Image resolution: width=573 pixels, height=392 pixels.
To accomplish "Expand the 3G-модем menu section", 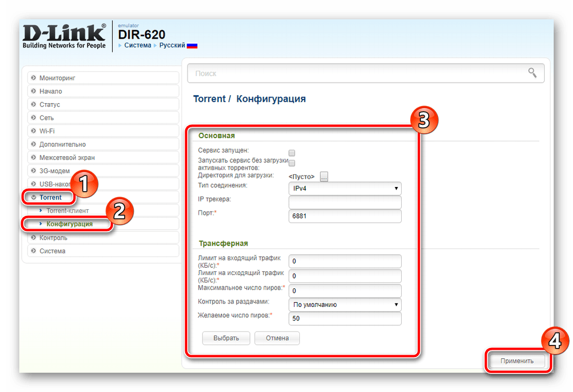I will pos(103,171).
